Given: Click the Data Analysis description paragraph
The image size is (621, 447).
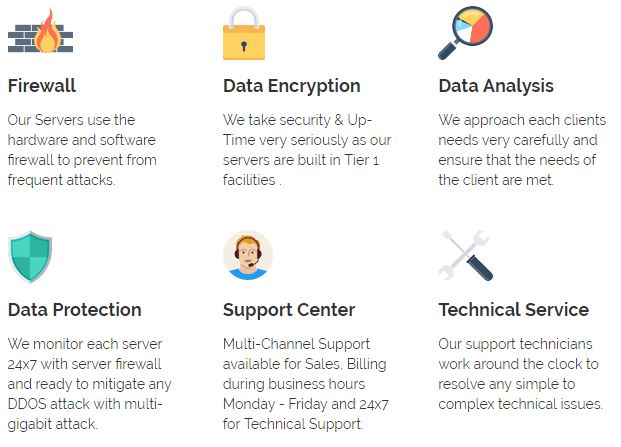Looking at the screenshot, I should (x=522, y=150).
